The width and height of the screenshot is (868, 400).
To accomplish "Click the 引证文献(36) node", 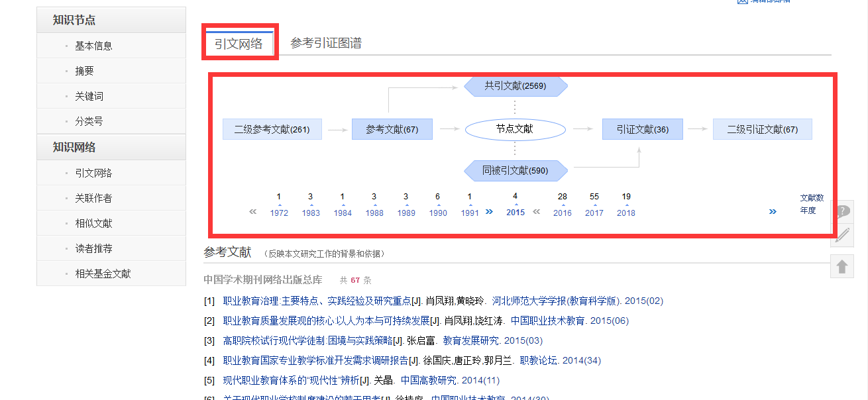I will [x=641, y=128].
